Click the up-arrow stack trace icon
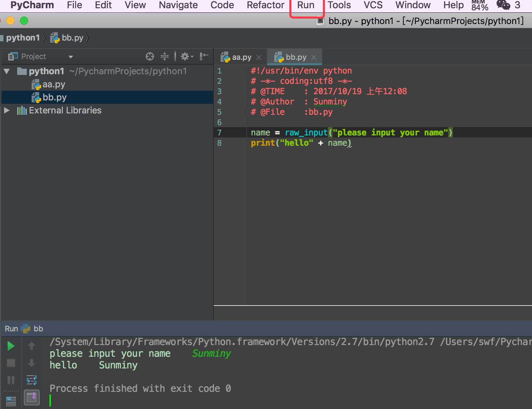The height and width of the screenshot is (409, 532). (x=32, y=346)
